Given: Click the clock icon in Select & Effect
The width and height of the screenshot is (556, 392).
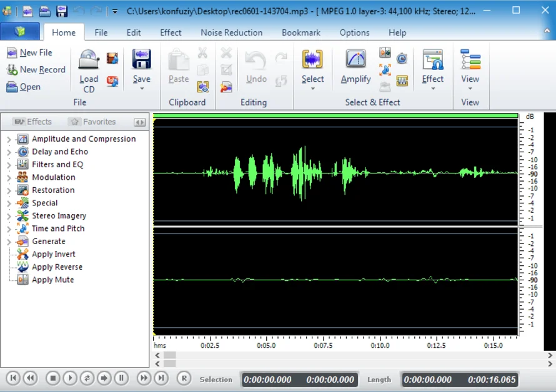Looking at the screenshot, I should click(x=402, y=58).
